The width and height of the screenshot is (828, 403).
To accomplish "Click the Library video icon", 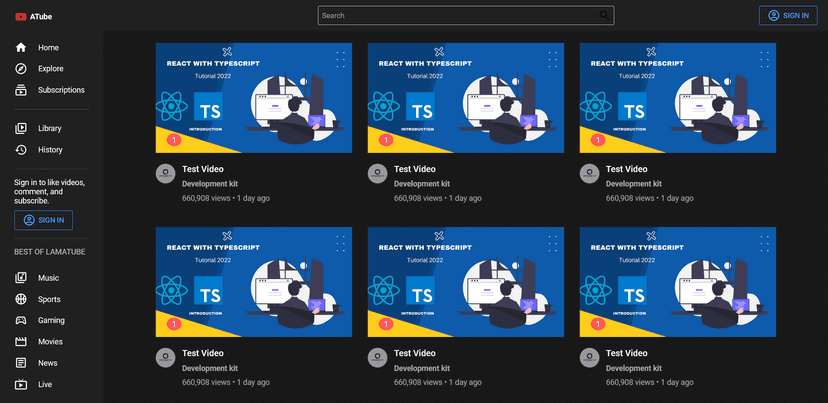I will [21, 128].
